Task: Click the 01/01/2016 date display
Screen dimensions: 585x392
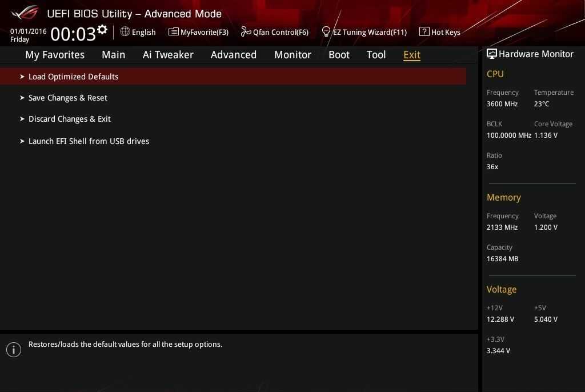Action: coord(28,31)
